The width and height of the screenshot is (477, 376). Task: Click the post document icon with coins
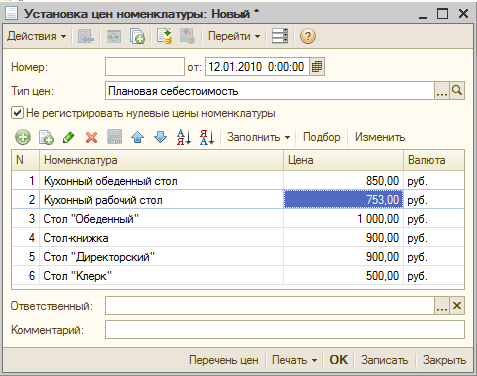(x=164, y=36)
